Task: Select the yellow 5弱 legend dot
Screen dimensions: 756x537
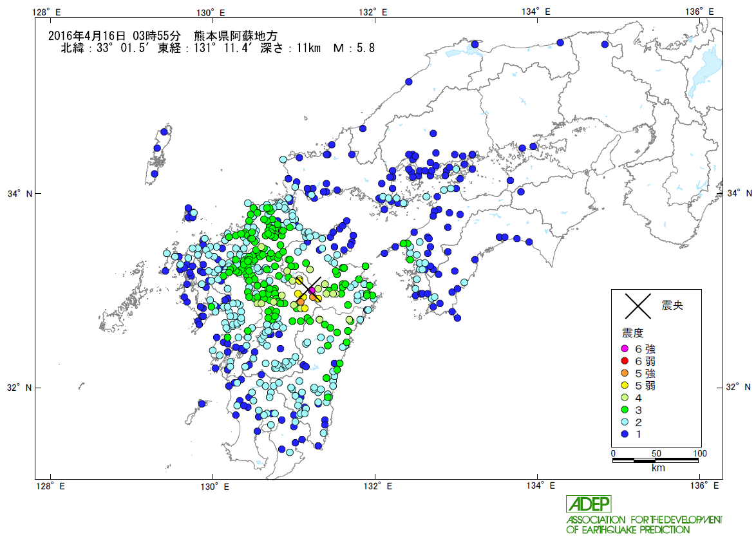Action: (x=625, y=385)
